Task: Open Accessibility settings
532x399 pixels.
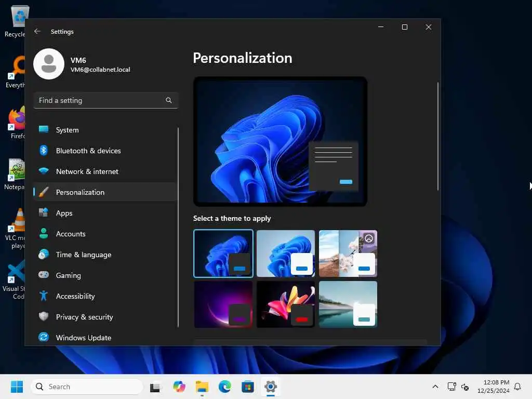Action: click(105, 296)
